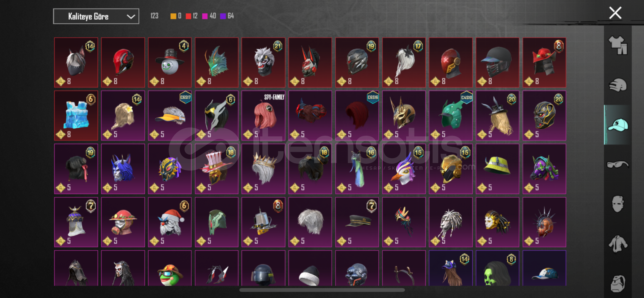The height and width of the screenshot is (298, 644).
Task: Click the horizontal scrollbar at bottom
Action: click(322, 290)
